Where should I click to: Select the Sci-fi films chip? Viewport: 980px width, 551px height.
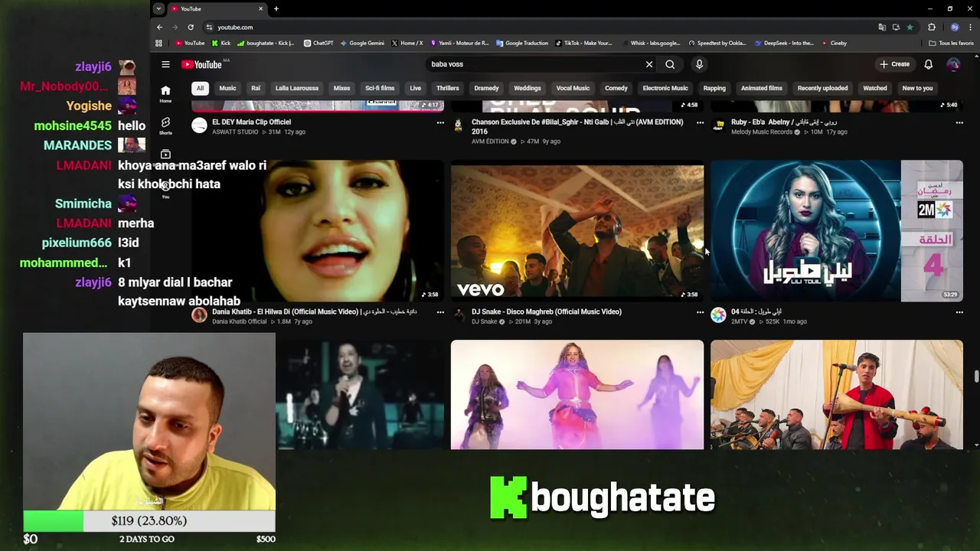tap(380, 88)
